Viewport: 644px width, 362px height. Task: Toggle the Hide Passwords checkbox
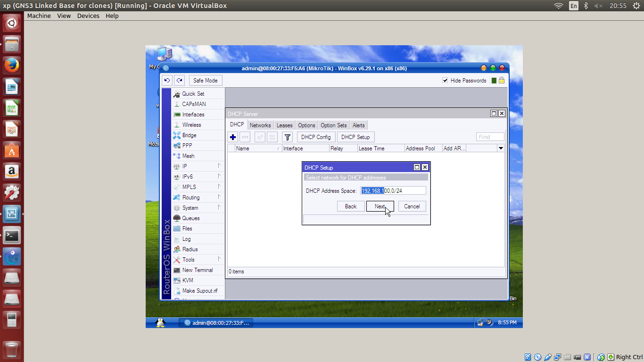point(445,81)
